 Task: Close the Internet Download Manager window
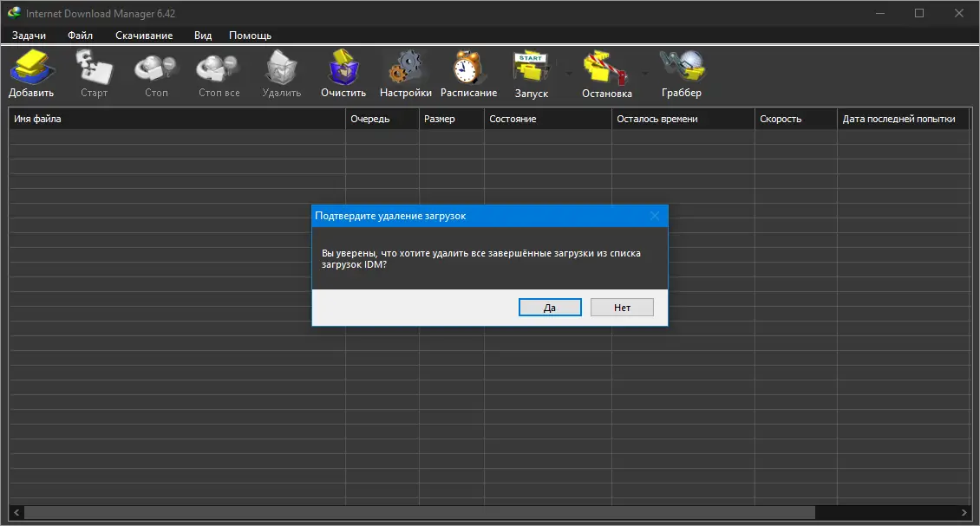click(958, 13)
